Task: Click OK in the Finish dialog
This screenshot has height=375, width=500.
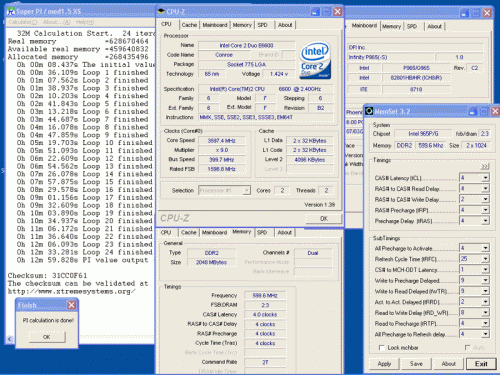Action: pyautogui.click(x=47, y=337)
